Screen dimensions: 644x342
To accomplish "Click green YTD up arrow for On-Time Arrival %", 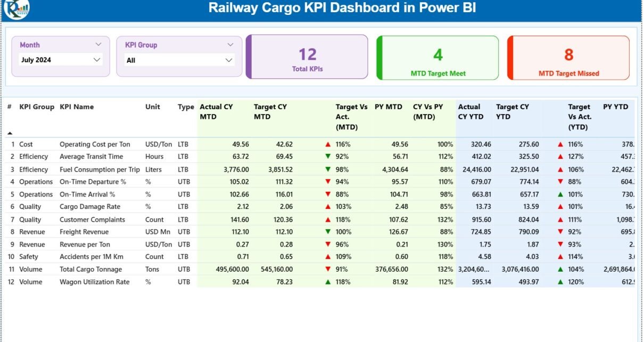I will coord(560,194).
